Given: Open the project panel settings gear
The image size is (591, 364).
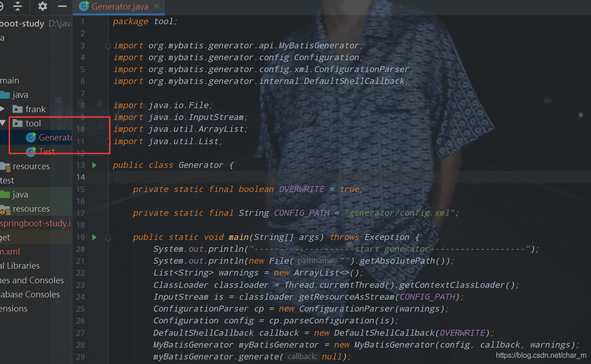Looking at the screenshot, I should [x=42, y=6].
